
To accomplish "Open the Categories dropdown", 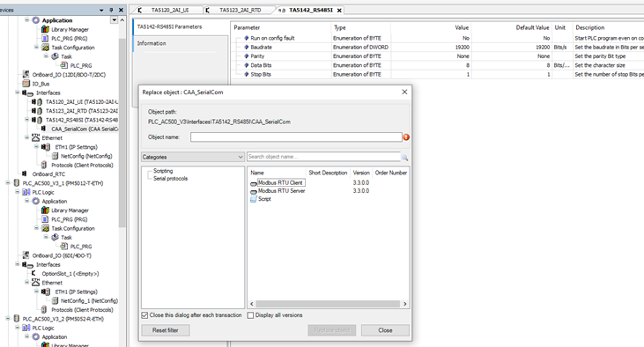I will 193,157.
